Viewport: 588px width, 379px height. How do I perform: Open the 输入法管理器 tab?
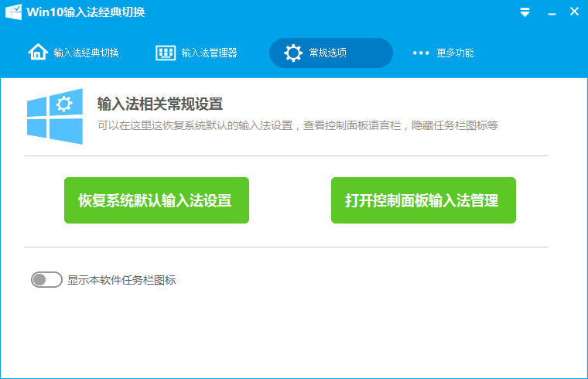pyautogui.click(x=197, y=53)
